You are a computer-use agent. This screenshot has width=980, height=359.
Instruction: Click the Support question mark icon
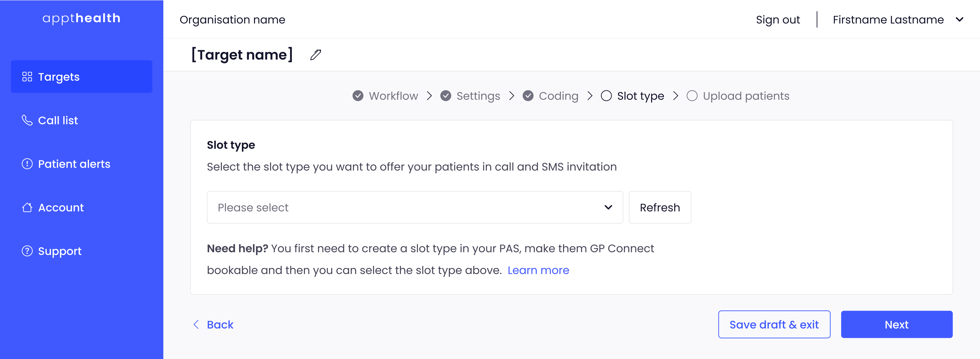[27, 251]
